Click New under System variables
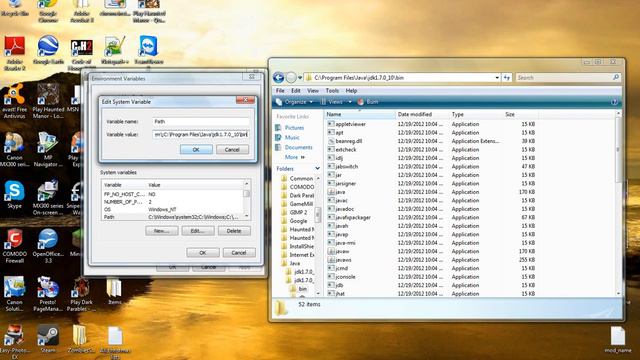This screenshot has width=640, height=360. [x=162, y=231]
